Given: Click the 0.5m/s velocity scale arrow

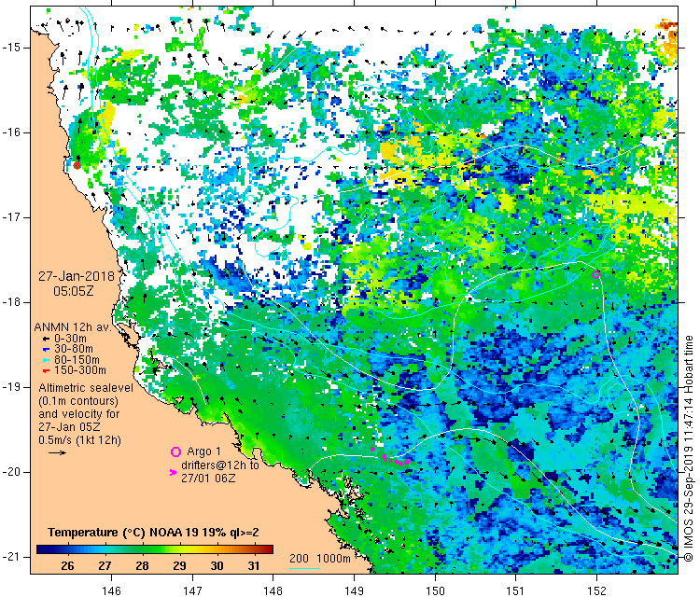Looking at the screenshot, I should pyautogui.click(x=56, y=452).
